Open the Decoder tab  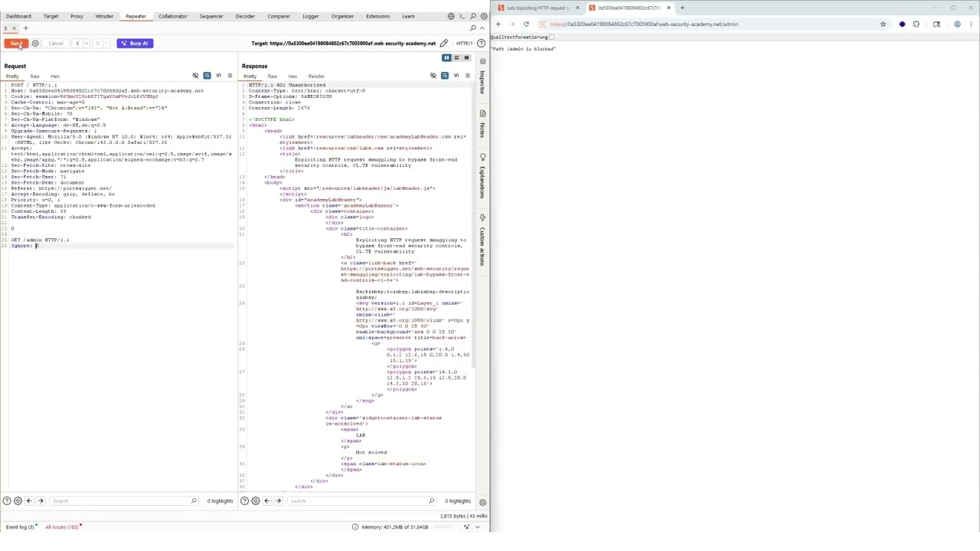(x=245, y=16)
